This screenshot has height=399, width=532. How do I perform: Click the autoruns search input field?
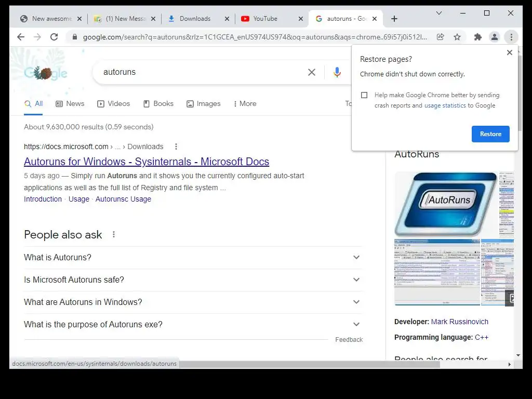click(204, 72)
